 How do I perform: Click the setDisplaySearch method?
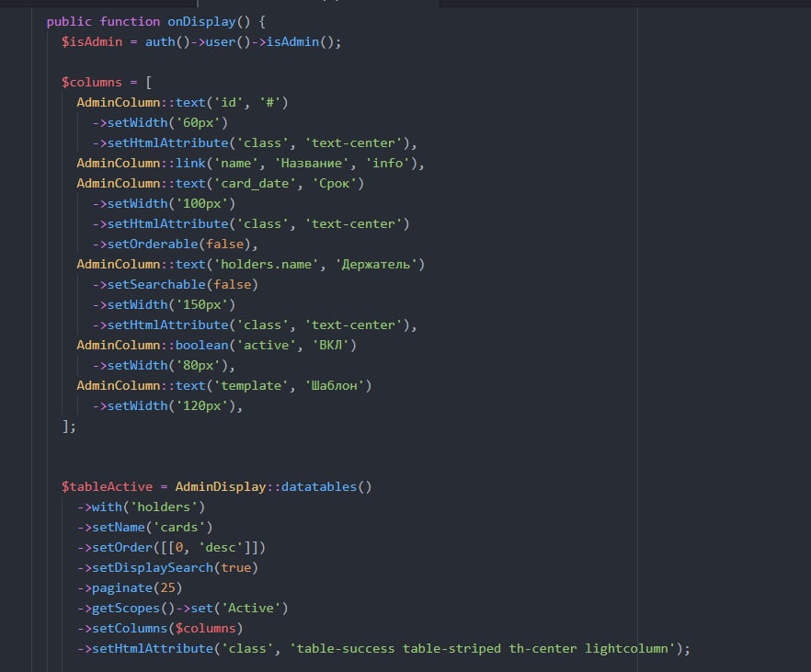click(153, 567)
